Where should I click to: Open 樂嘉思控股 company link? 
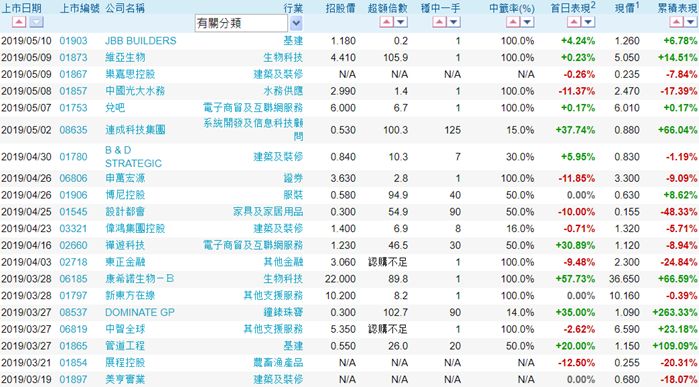[130, 74]
